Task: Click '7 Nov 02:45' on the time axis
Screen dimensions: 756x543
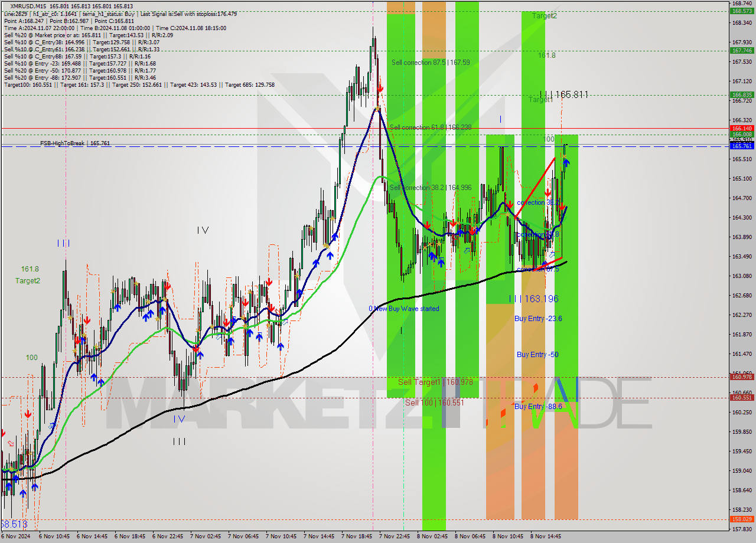Action: [206, 537]
